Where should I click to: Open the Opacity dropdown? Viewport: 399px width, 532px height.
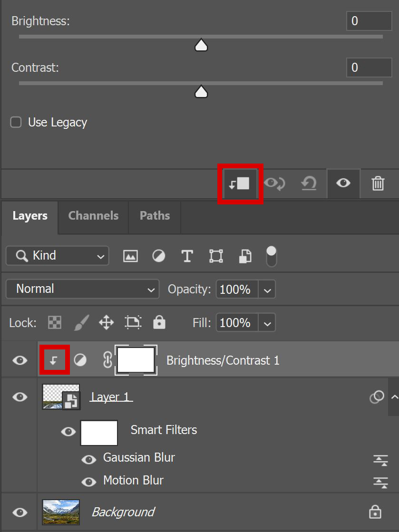(267, 289)
